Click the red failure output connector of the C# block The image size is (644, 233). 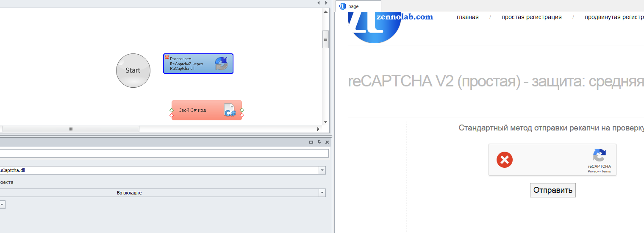(242, 115)
